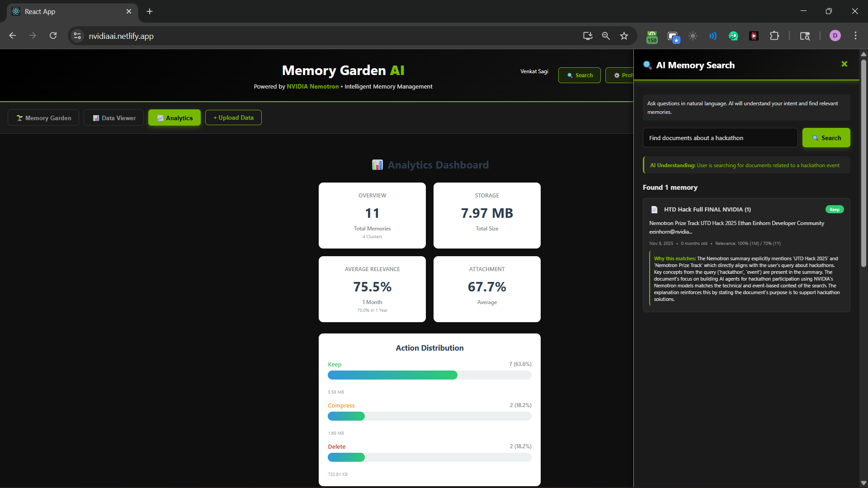Reload the page

coord(53,36)
